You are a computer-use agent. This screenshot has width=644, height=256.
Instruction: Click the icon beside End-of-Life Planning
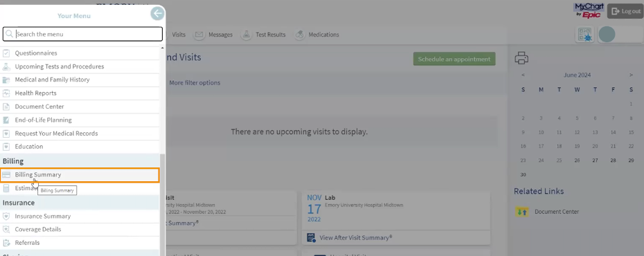pyautogui.click(x=6, y=120)
